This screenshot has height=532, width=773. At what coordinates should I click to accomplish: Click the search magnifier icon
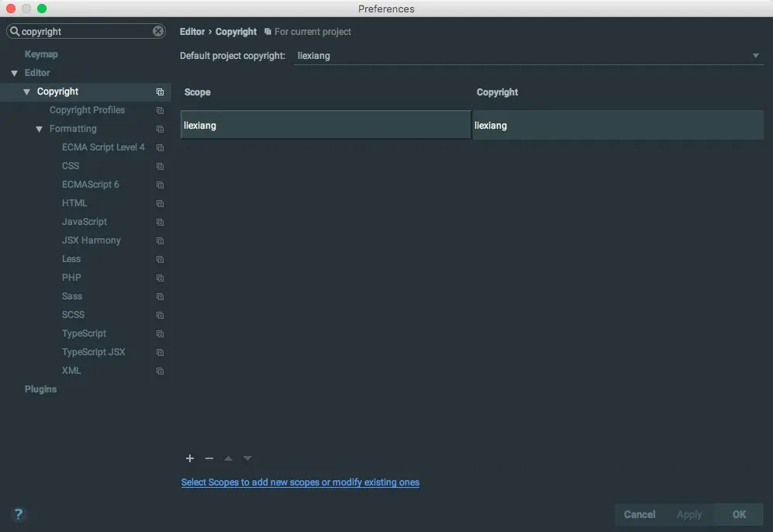coord(14,31)
